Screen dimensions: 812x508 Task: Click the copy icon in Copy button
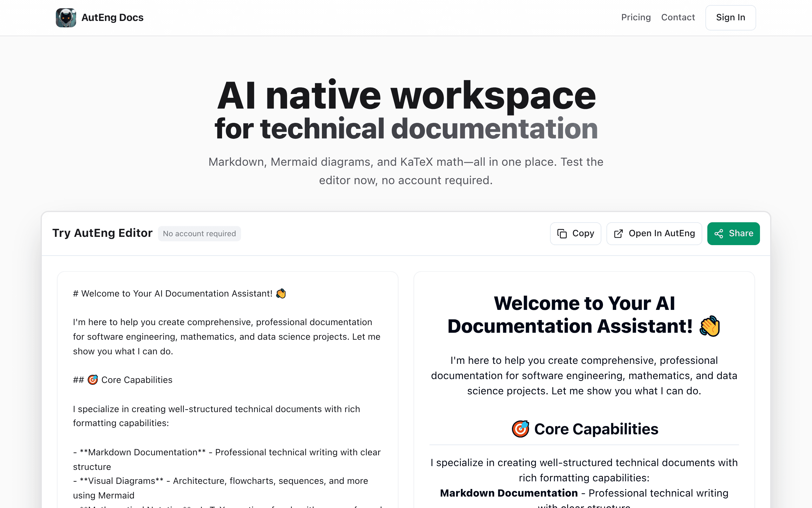(x=562, y=233)
